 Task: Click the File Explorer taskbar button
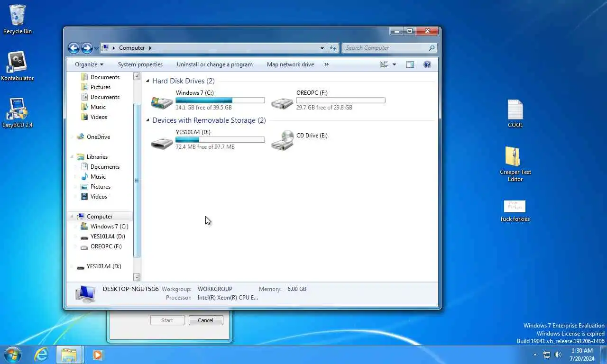pyautogui.click(x=69, y=355)
